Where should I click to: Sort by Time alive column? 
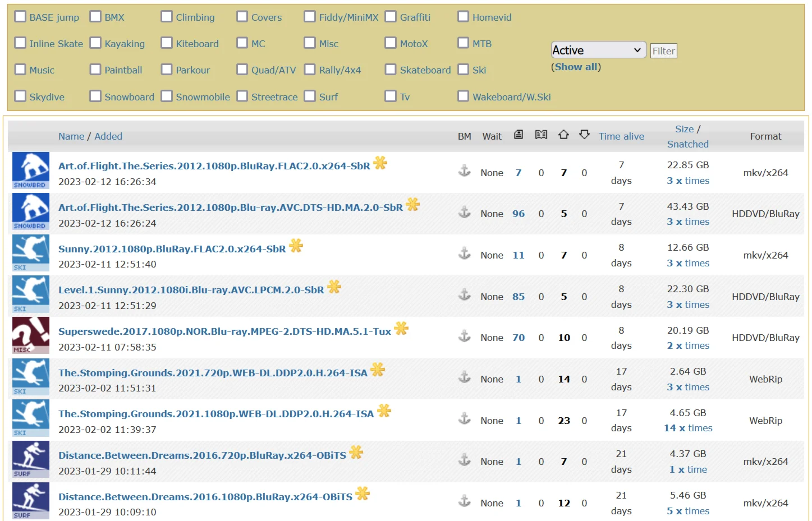621,136
